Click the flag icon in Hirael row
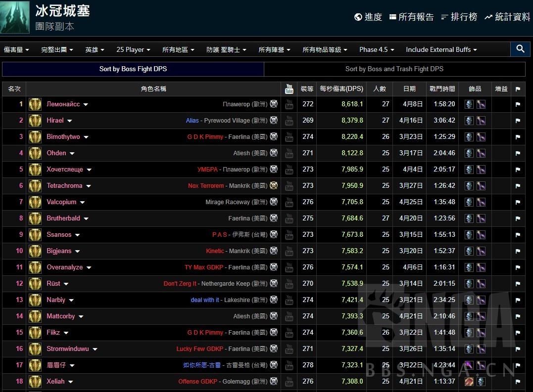Image resolution: width=533 pixels, height=392 pixels. tap(518, 121)
